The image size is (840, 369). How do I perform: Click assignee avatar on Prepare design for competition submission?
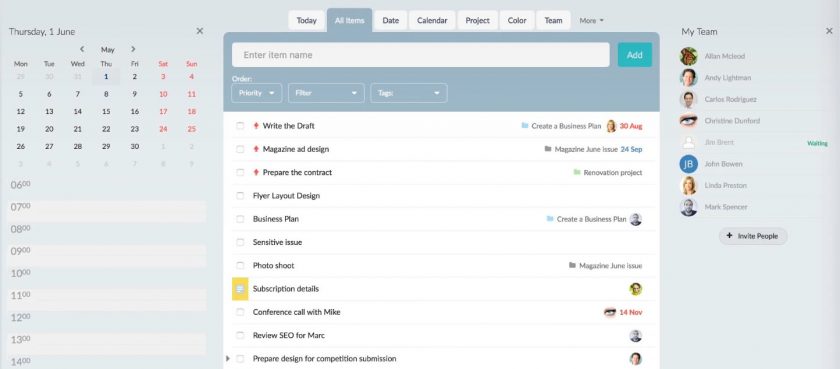point(635,359)
